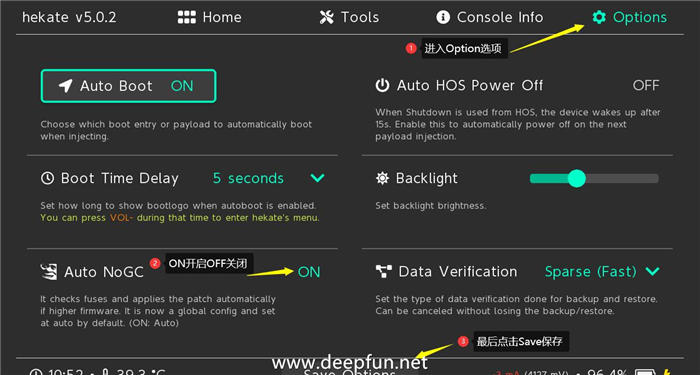Toggle the Auto Boot ON state

[182, 86]
